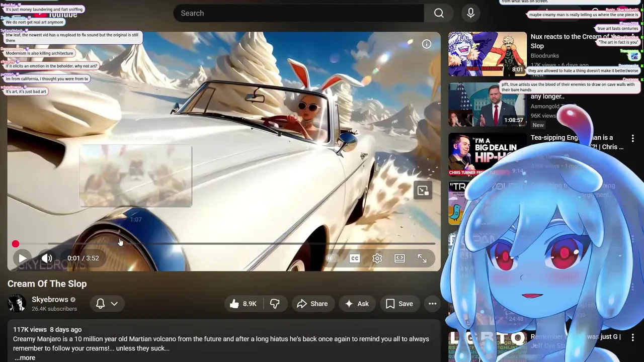Screen dimensions: 644x362
Task: Click the notification bell icon
Action: coord(100,304)
